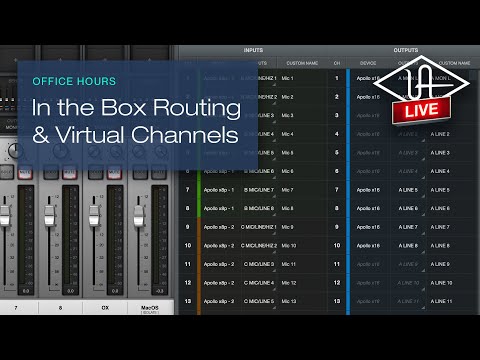Click the channel 8 fader cap

point(49,216)
